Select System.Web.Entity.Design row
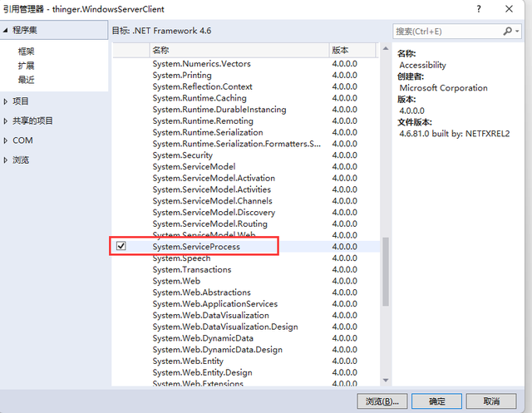 (246, 372)
